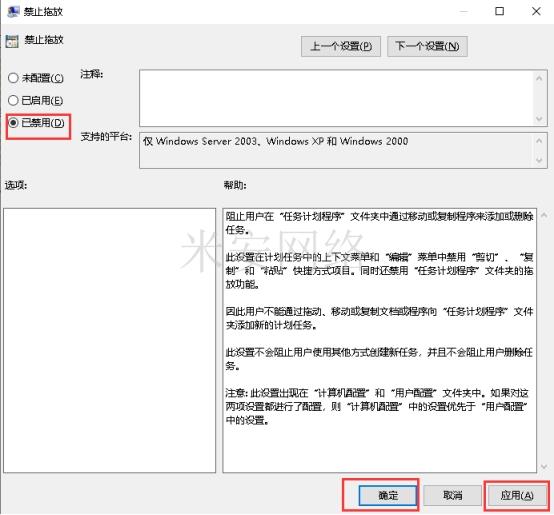Click supported platform scroll up arrow

click(539, 141)
